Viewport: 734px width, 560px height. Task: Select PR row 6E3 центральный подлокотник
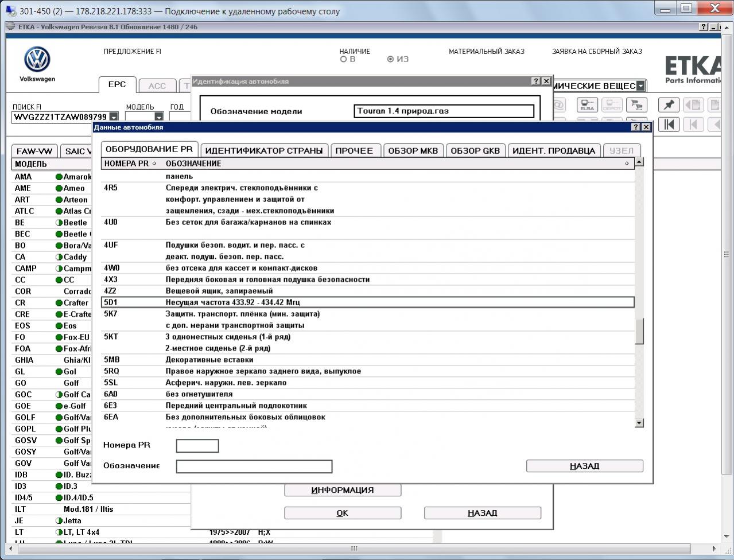tap(368, 406)
